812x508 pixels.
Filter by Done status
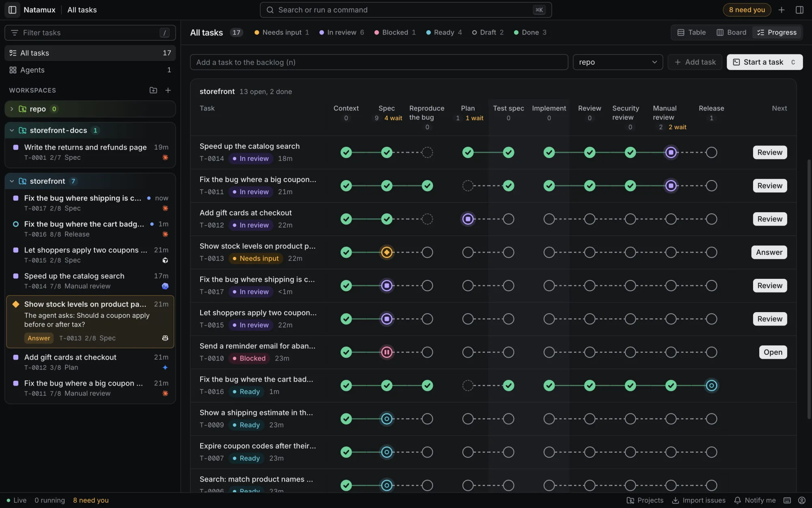pyautogui.click(x=530, y=33)
